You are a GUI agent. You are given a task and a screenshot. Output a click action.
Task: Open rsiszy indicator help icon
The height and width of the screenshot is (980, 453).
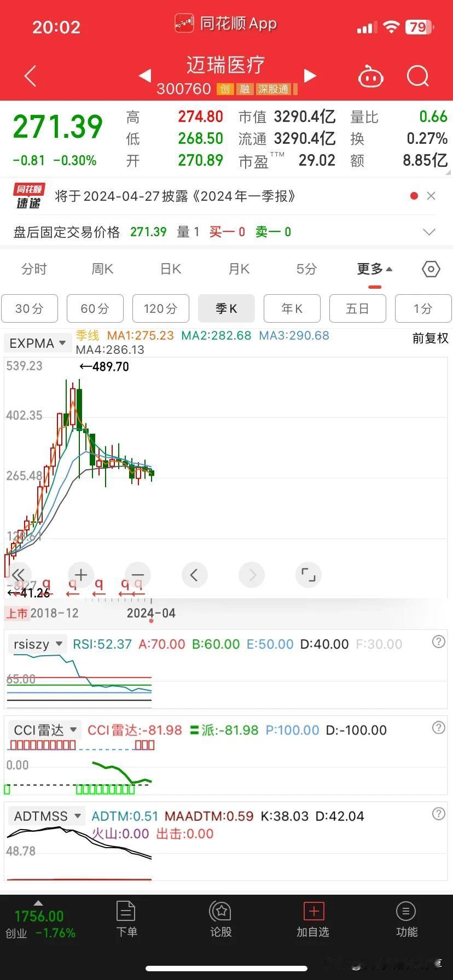coord(438,641)
